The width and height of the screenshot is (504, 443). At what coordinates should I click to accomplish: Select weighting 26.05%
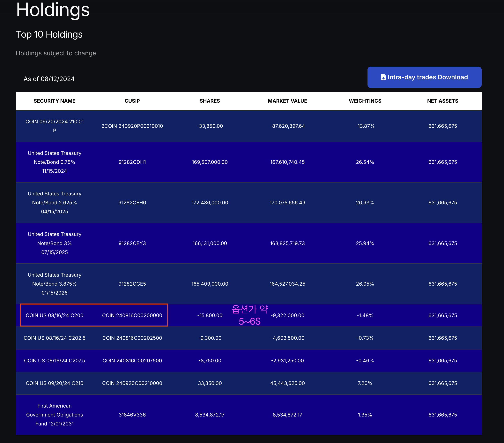point(365,284)
